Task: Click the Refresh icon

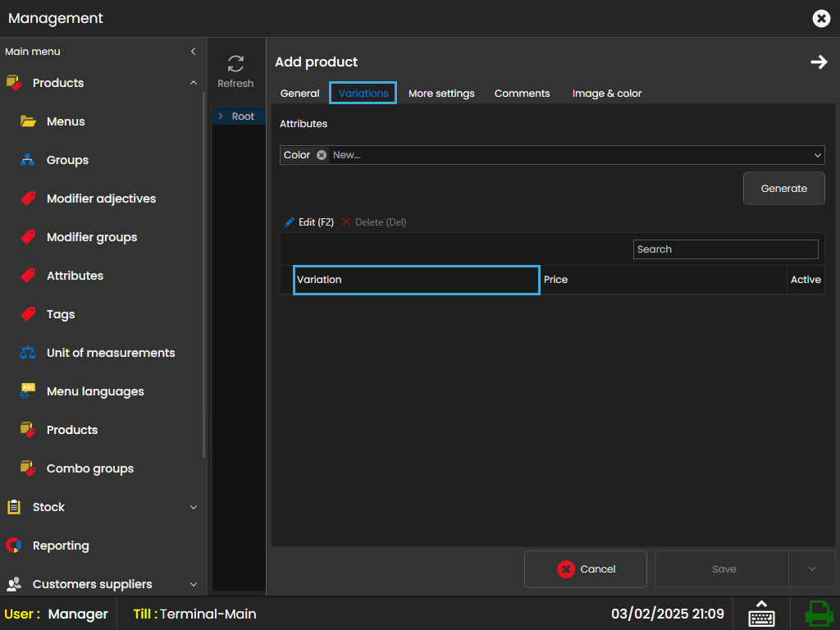Action: pos(235,64)
